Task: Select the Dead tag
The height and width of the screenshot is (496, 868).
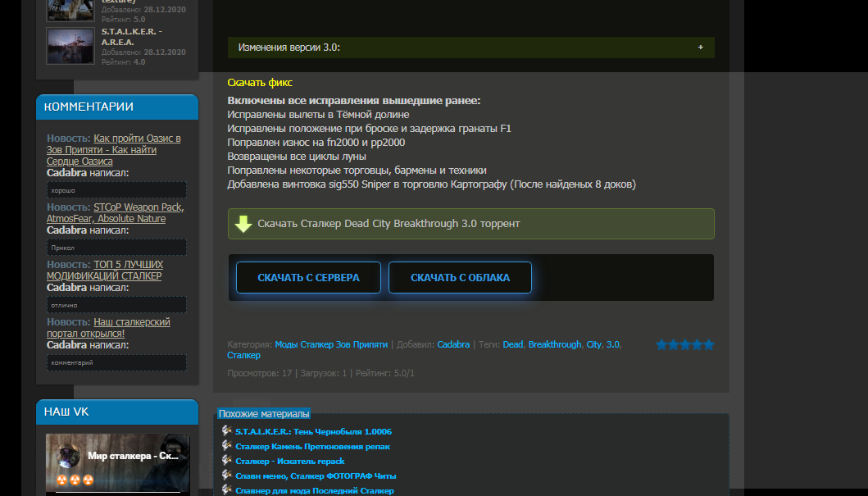Action: [x=512, y=344]
